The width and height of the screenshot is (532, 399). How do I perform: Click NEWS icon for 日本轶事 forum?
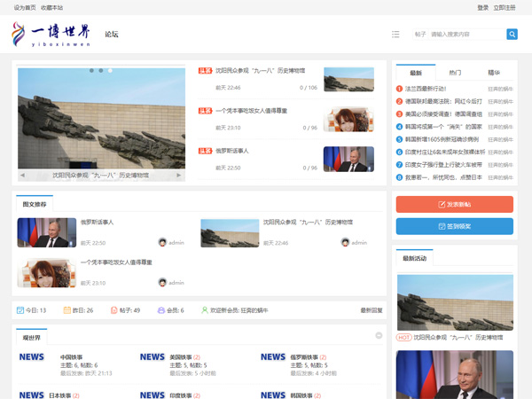tap(32, 395)
